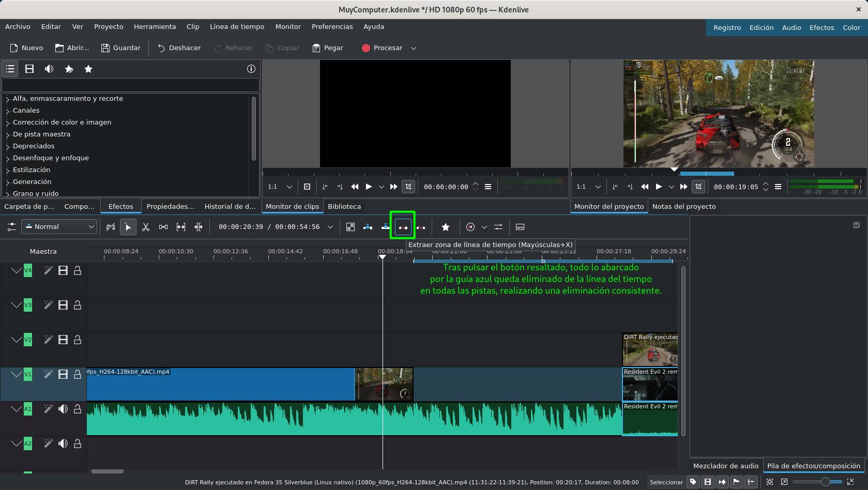Select the razor (scissors) cut tool
868x490 pixels.
click(x=146, y=227)
